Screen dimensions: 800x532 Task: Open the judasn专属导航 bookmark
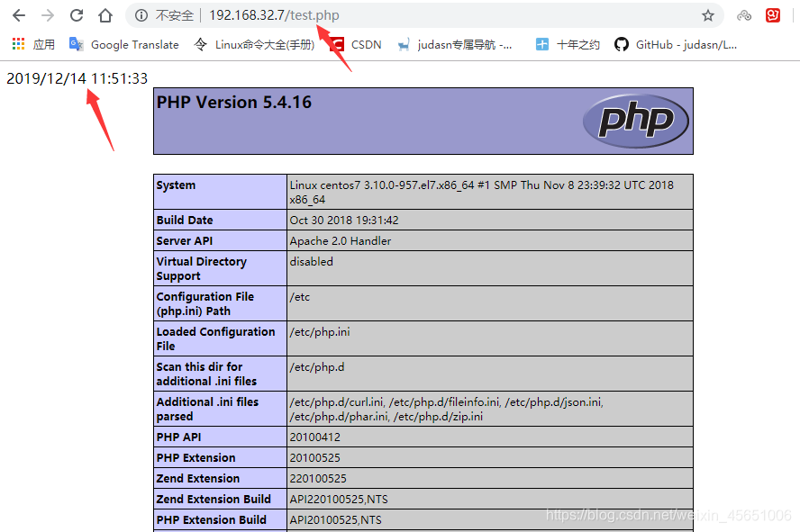point(455,44)
